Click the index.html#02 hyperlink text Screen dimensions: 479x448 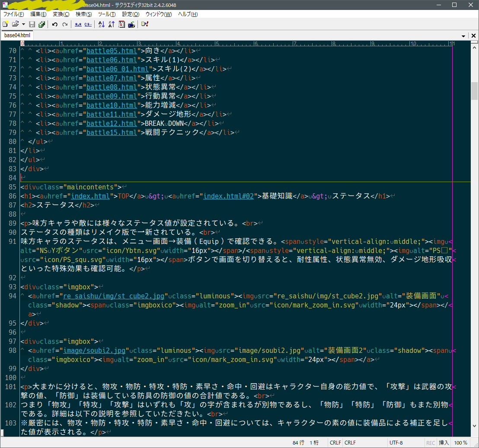[230, 196]
